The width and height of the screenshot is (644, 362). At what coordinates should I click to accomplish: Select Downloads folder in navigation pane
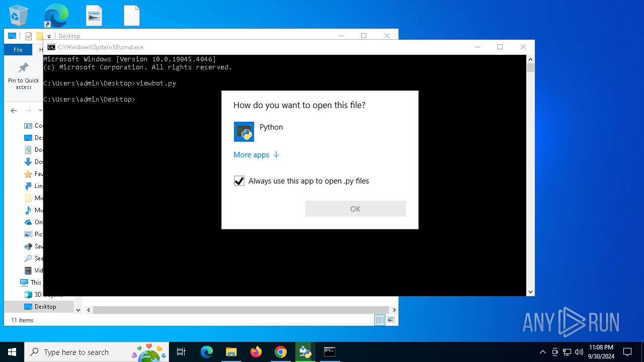click(33, 162)
